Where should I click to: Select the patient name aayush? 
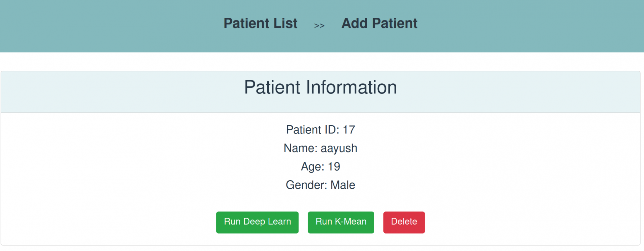[339, 148]
